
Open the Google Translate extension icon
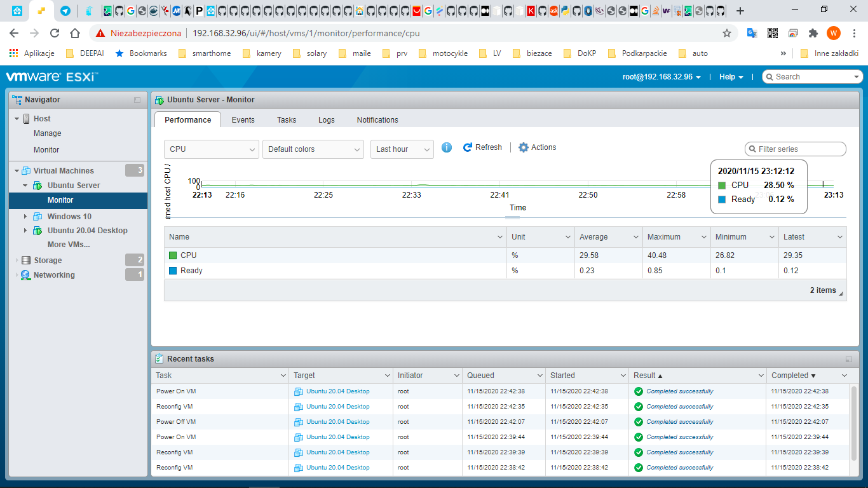click(x=752, y=33)
